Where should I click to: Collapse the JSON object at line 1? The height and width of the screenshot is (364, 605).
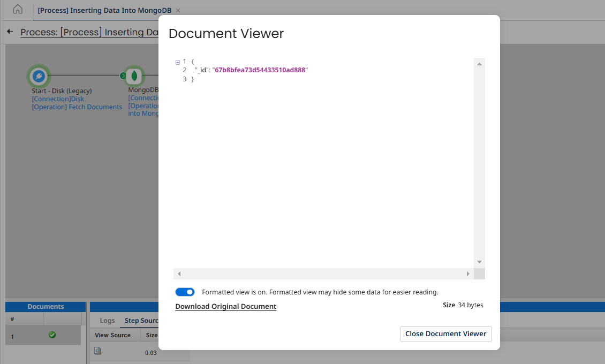[x=178, y=62]
